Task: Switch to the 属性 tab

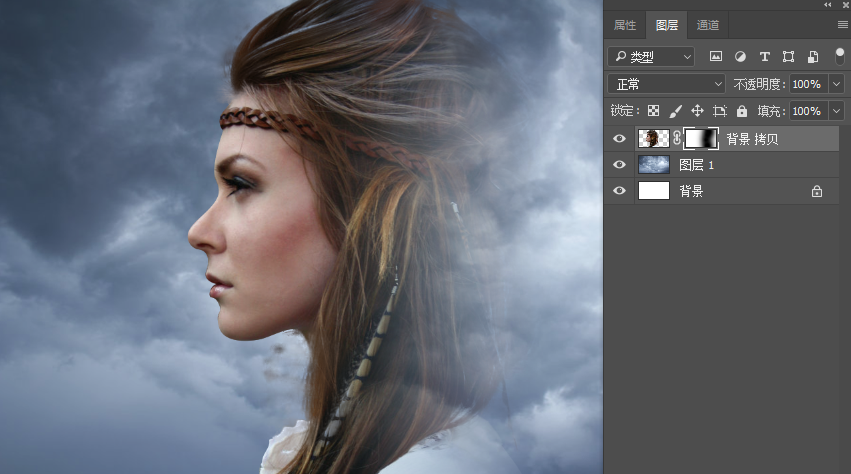Action: coord(624,25)
